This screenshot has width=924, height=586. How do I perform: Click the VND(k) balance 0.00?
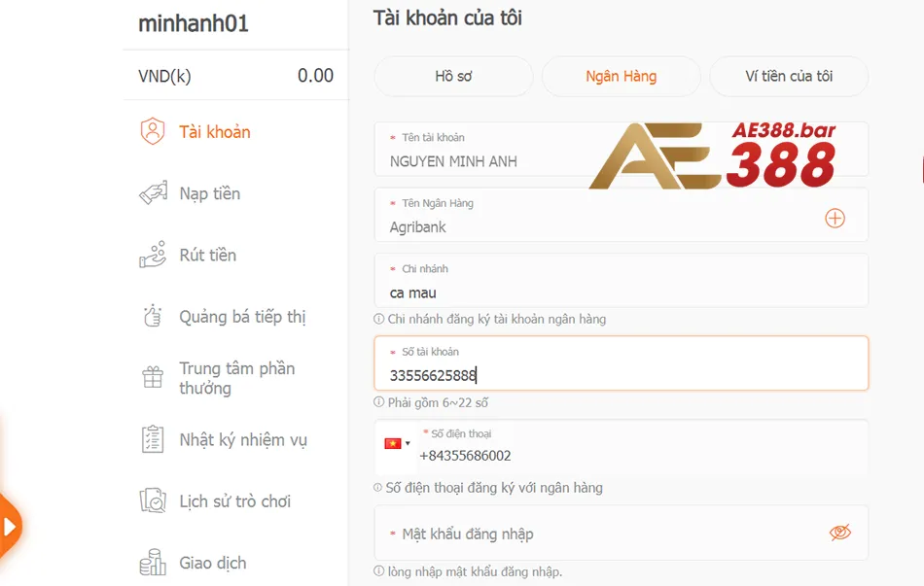(235, 76)
